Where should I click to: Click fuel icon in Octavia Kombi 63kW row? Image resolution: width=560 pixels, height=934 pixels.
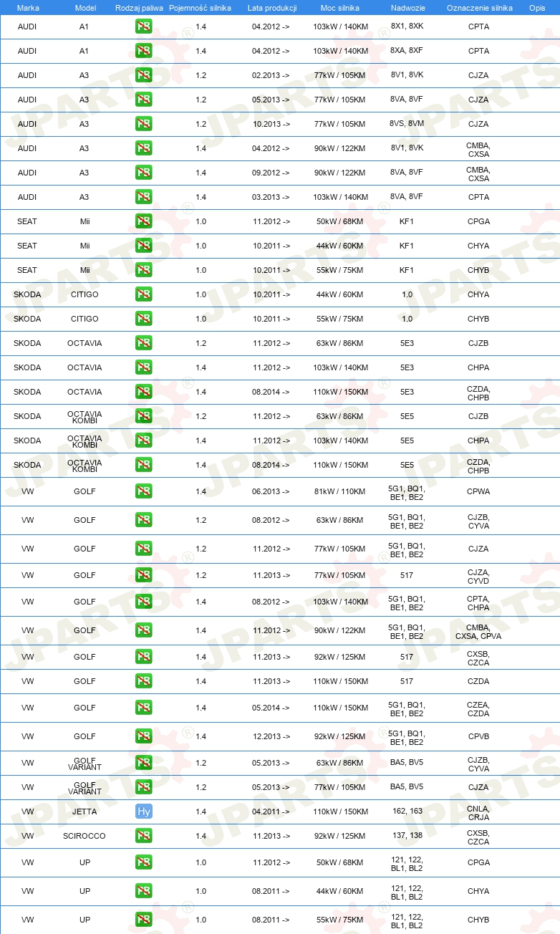[143, 416]
